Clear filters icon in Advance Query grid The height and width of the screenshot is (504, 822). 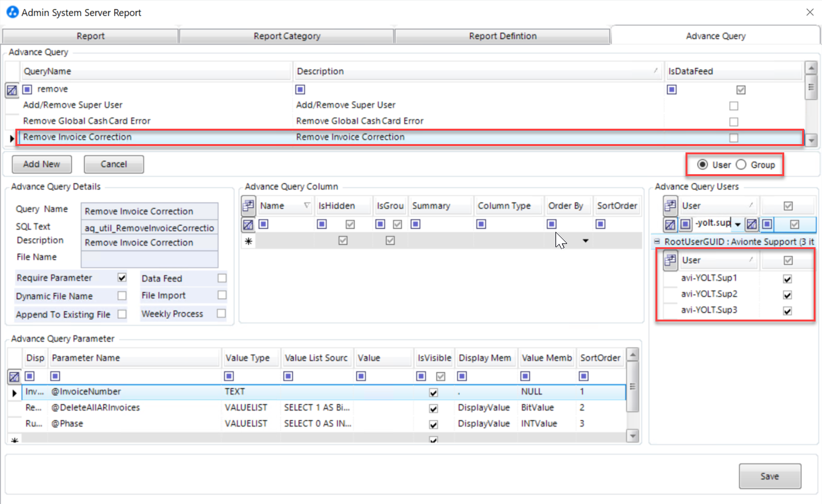(x=12, y=90)
